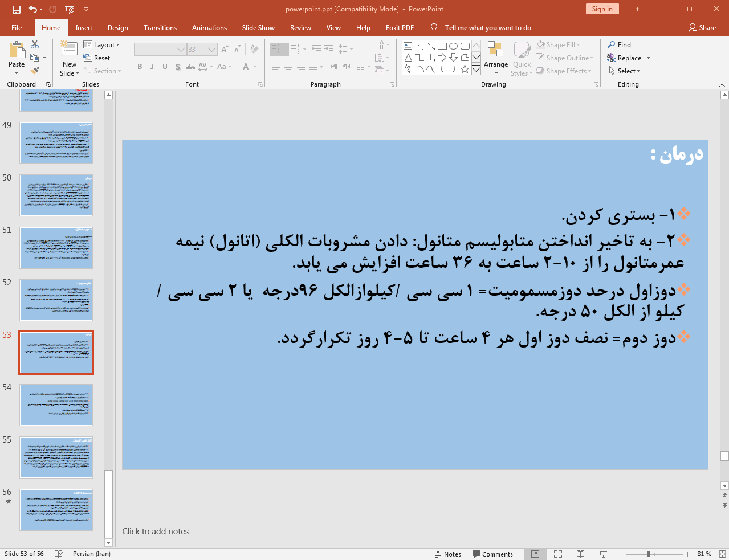Image resolution: width=729 pixels, height=560 pixels.
Task: Cut selection with the scissors icon
Action: (35, 44)
